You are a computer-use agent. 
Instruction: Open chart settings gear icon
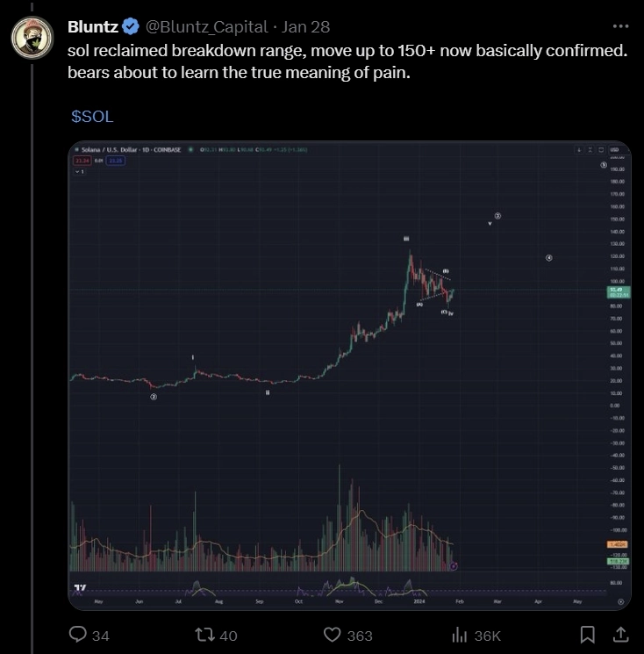click(x=621, y=602)
